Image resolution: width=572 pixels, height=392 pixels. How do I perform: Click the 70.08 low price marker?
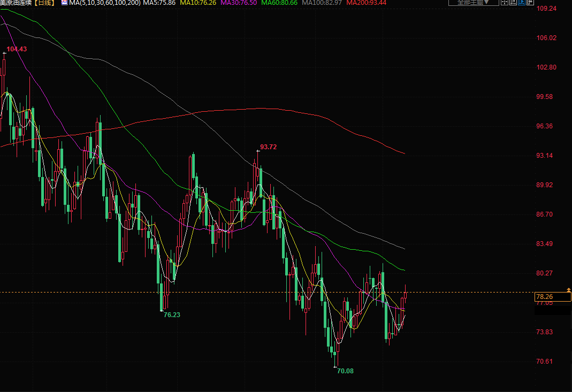[x=345, y=371]
